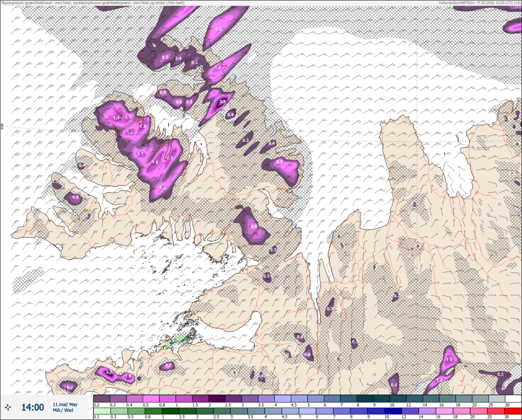Click the 14:00 forecast time display
522x420 pixels.
pyautogui.click(x=33, y=407)
